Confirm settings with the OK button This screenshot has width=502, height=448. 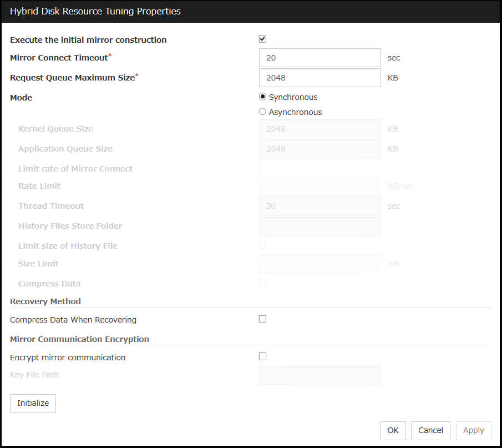pos(393,430)
